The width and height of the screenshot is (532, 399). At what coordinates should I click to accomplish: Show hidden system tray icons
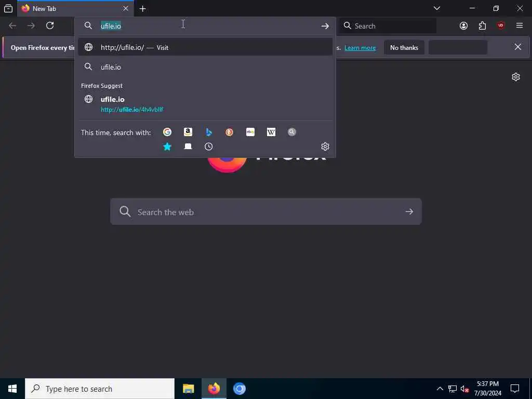[440, 389]
